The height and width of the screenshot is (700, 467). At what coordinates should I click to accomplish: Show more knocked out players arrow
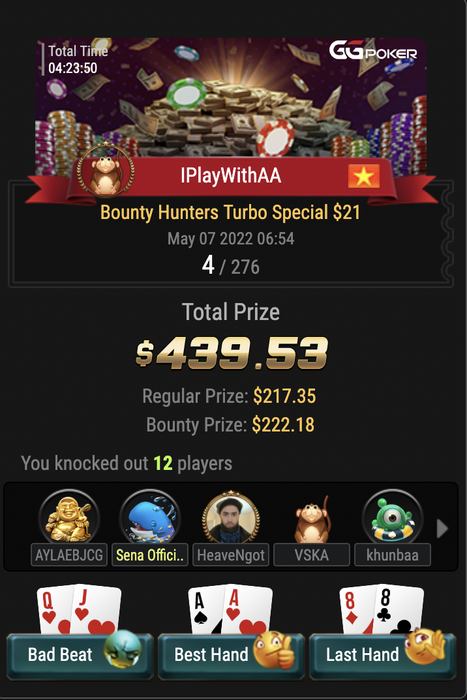tap(442, 529)
